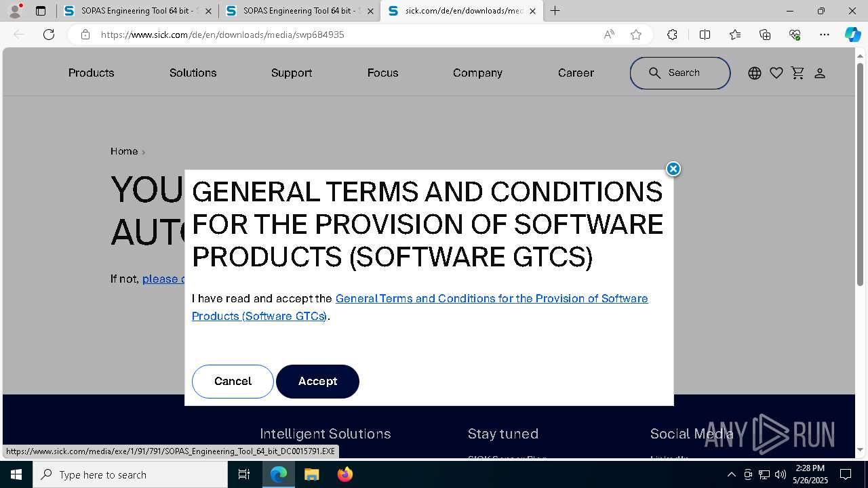Open the taskbar clock and date
The height and width of the screenshot is (488, 868).
click(810, 474)
